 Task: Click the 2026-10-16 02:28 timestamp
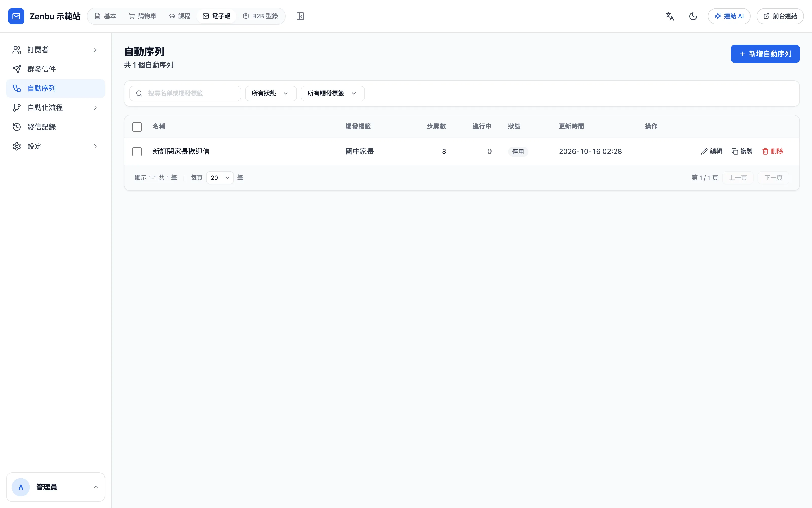click(x=590, y=152)
